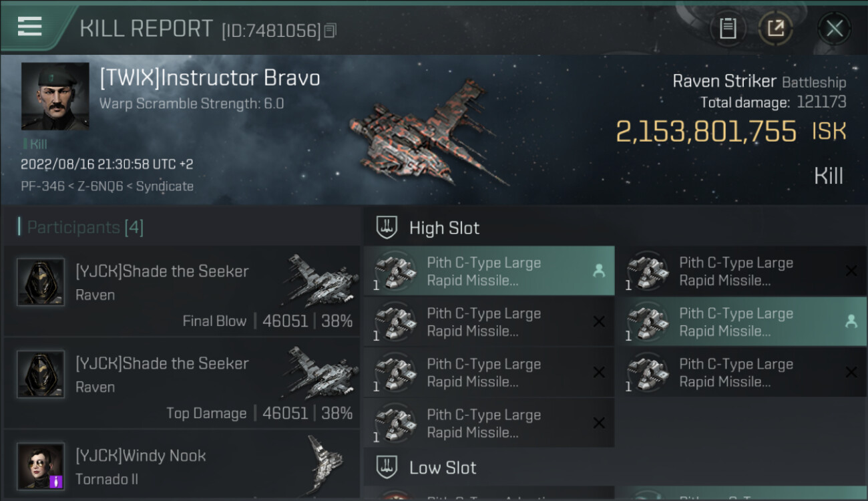
Task: Click the highlighted first high slot missile launcher
Action: point(488,271)
